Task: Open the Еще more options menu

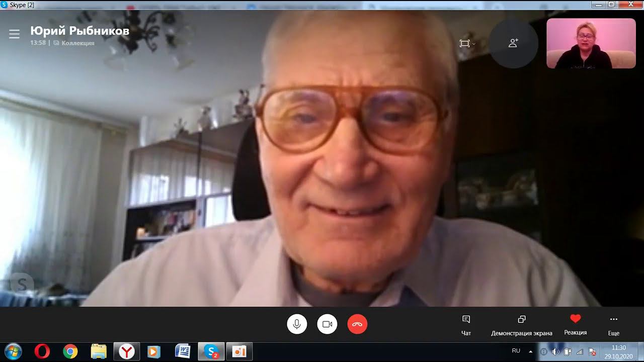Action: [x=613, y=325]
